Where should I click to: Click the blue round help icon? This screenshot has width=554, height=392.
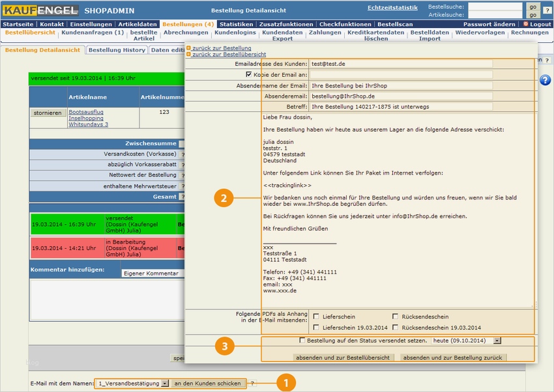(545, 80)
